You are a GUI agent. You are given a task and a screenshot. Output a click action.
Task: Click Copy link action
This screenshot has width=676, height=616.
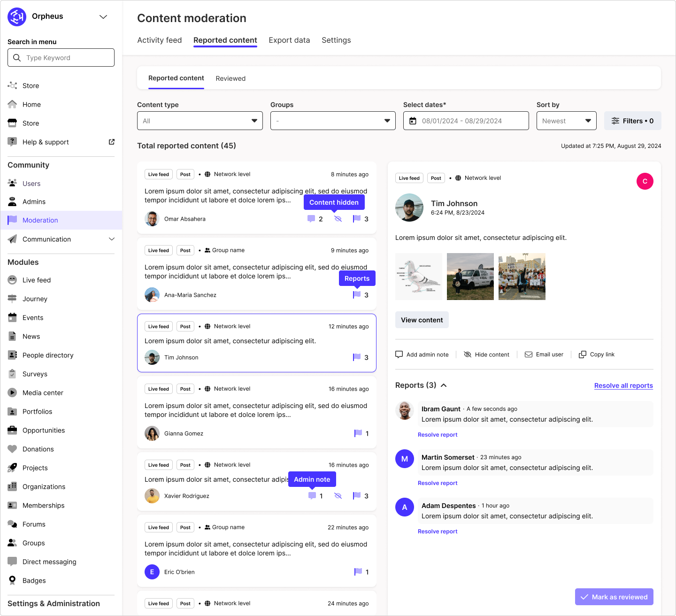pos(597,354)
